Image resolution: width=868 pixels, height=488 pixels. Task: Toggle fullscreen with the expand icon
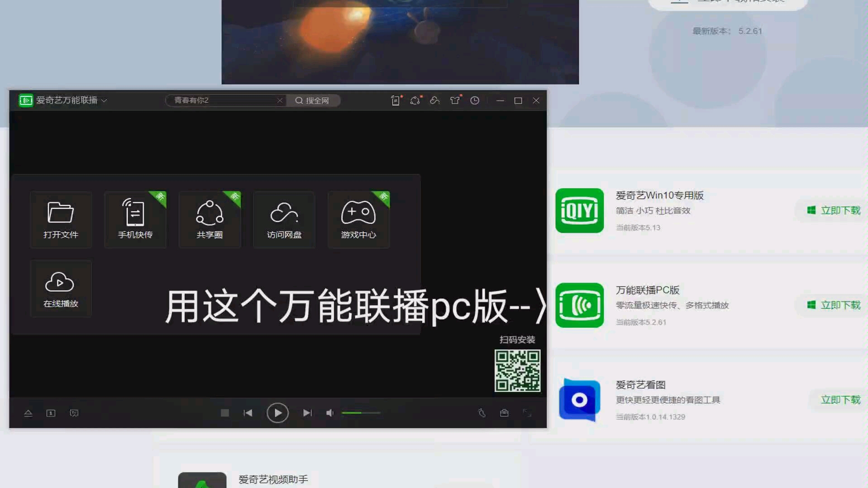point(527,413)
